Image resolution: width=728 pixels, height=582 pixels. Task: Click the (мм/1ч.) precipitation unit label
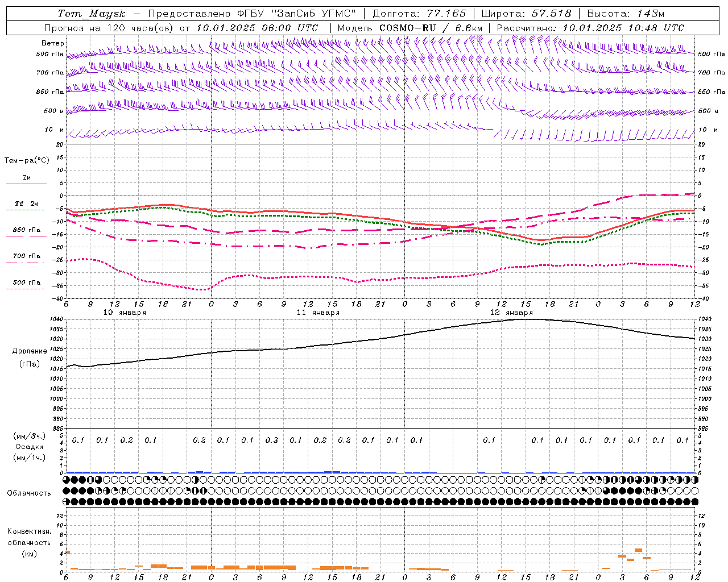pyautogui.click(x=30, y=458)
